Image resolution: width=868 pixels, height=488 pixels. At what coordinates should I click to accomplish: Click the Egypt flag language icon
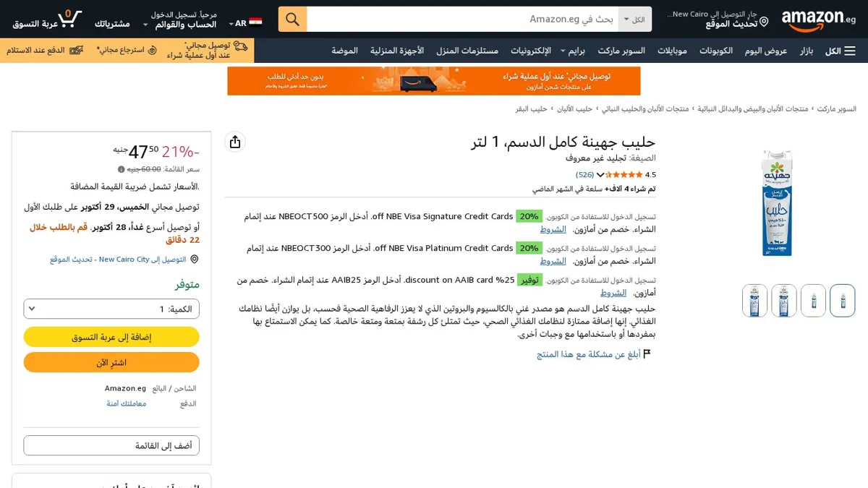[255, 23]
